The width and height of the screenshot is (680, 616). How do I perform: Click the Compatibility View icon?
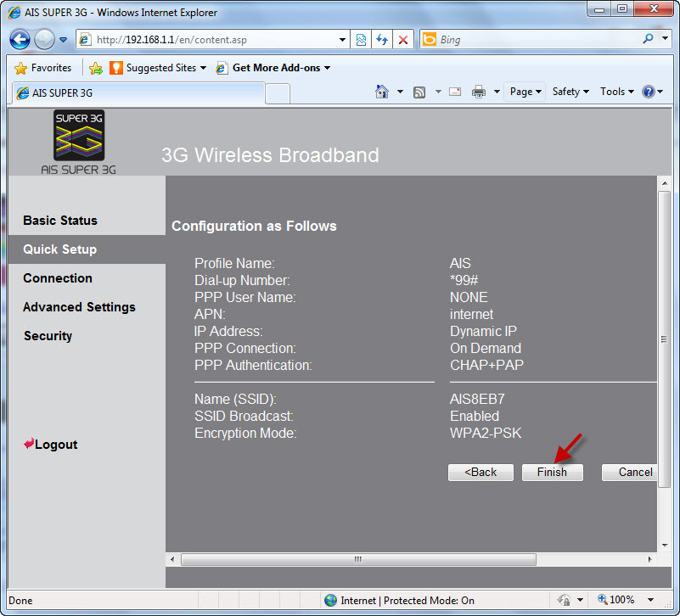pos(361,40)
